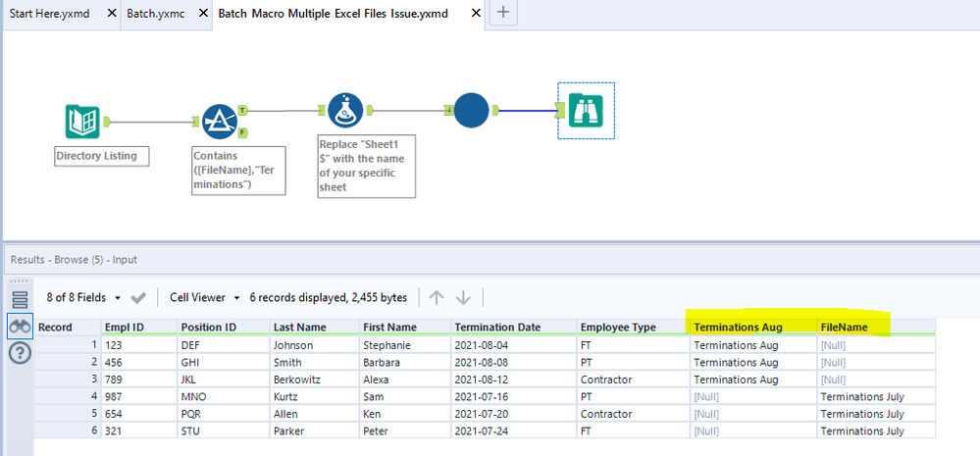The image size is (980, 456).
Task: Switch to the Batch.yxmc tab
Action: pos(156,13)
